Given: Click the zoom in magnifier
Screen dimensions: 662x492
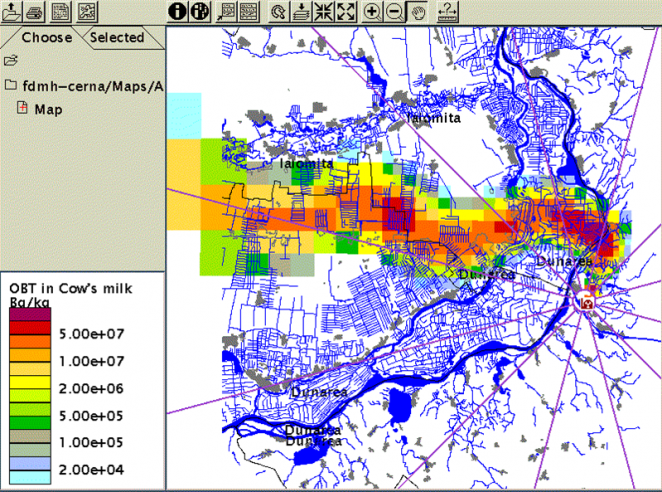Looking at the screenshot, I should [x=372, y=12].
